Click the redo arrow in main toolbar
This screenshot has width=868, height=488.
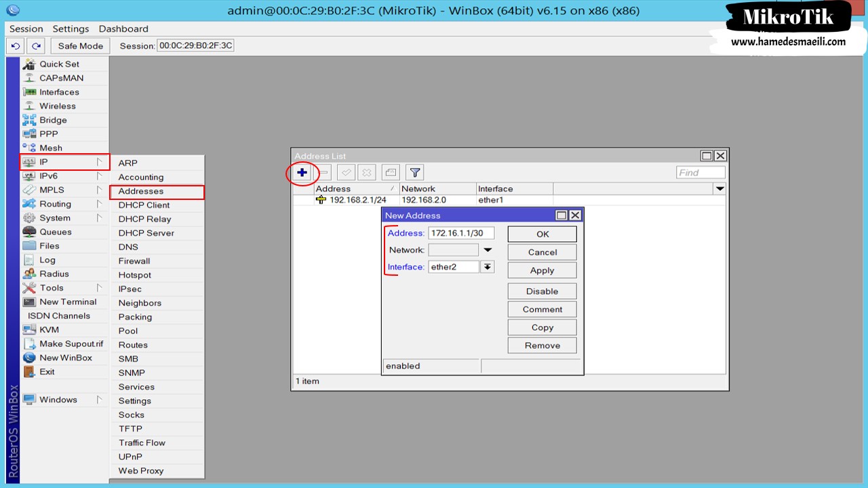(36, 46)
